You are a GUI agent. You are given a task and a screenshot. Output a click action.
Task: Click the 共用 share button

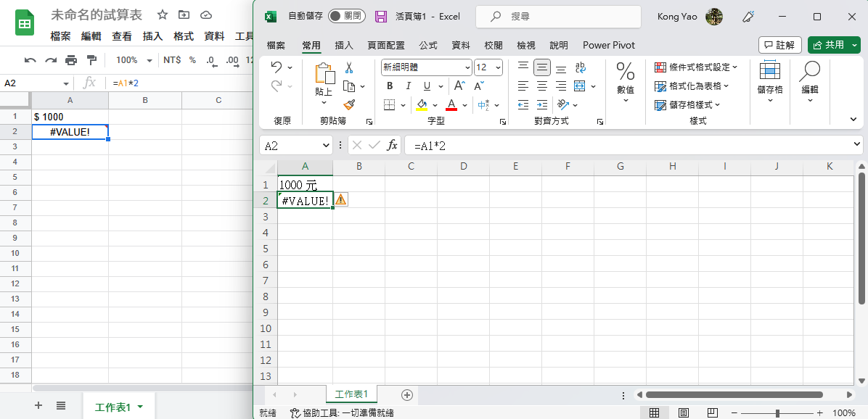[x=833, y=45]
